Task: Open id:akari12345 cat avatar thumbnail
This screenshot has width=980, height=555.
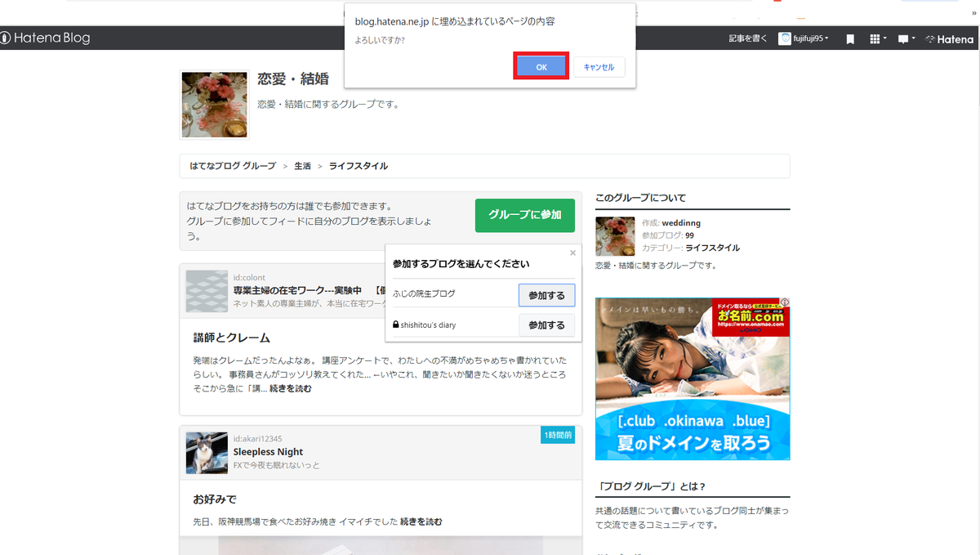Action: click(x=207, y=453)
